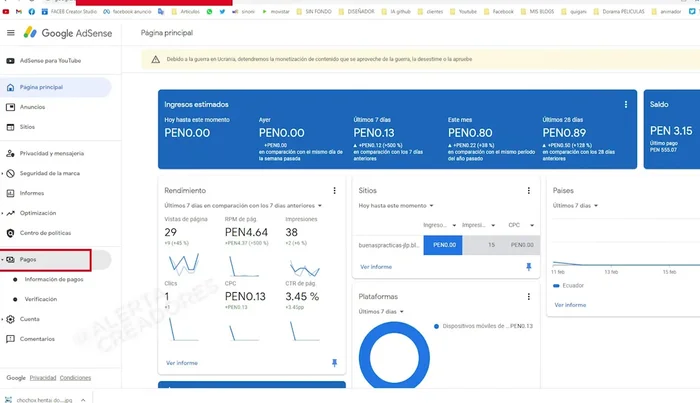
Task: Click the blue Plataformas donut chart
Action: click(x=394, y=357)
